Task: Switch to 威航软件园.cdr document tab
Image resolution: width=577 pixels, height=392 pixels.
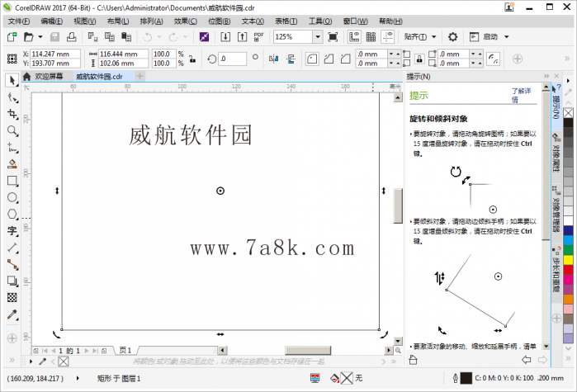Action: [x=99, y=77]
